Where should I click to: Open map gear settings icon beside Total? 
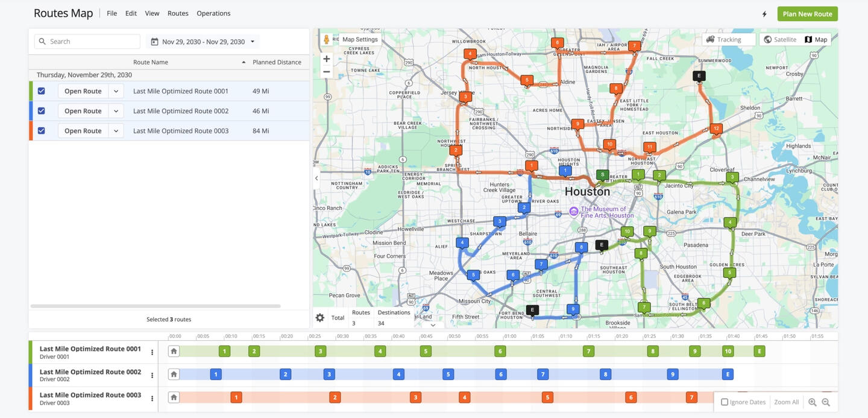(x=320, y=318)
